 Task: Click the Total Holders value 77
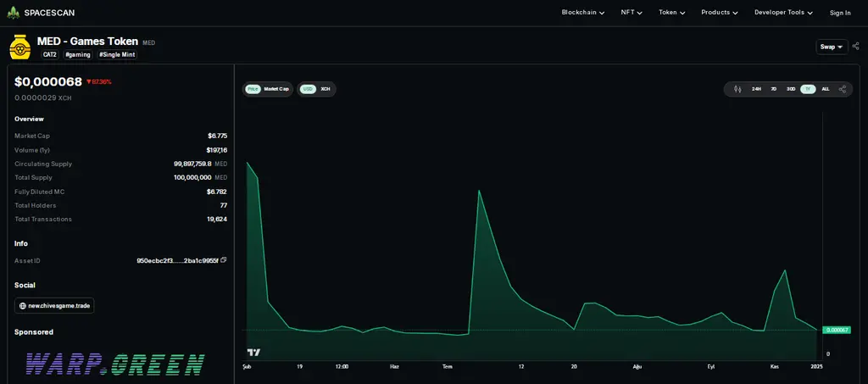pos(224,205)
